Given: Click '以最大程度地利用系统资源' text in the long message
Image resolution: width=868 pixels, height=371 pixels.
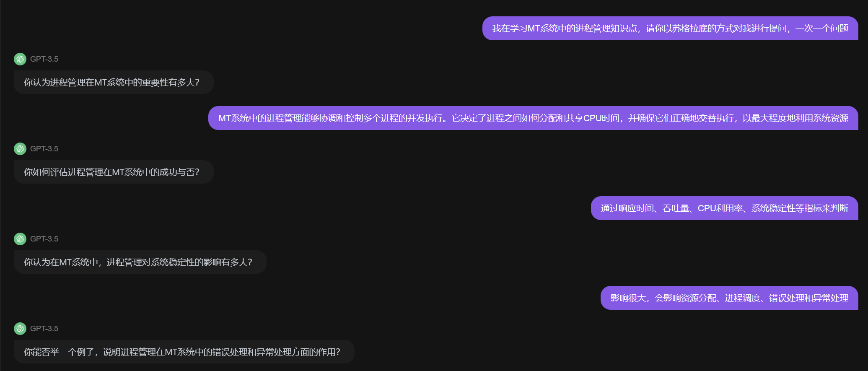Looking at the screenshot, I should (795, 118).
